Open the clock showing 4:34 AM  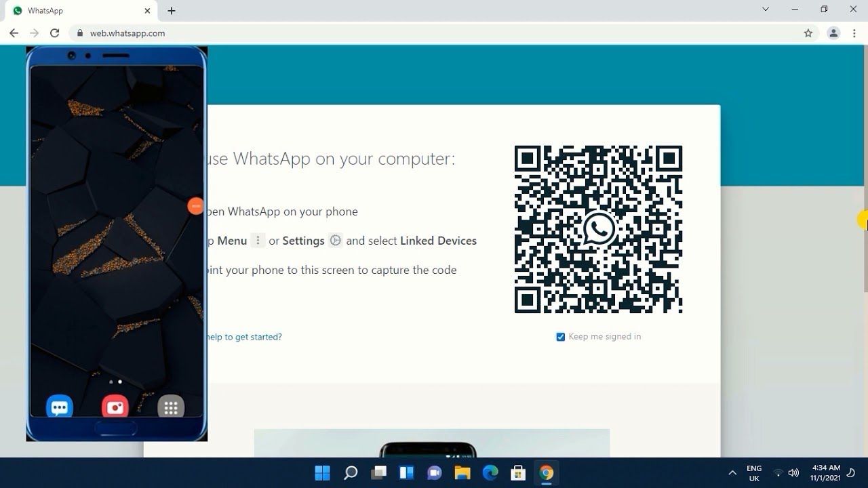coord(825,473)
